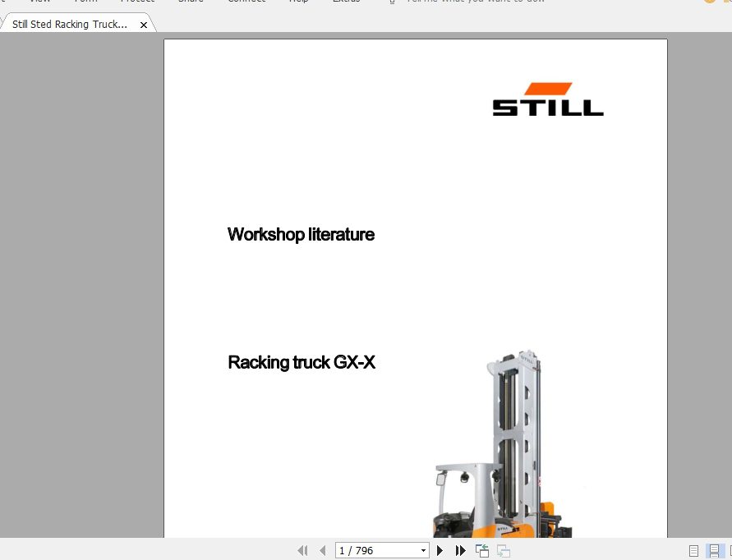Screen dimensions: 732x560
Task: Jump to the last page
Action: 460,551
